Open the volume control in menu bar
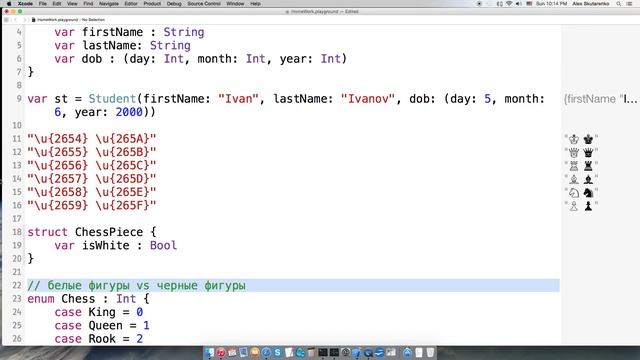Screen dimensions: 640x360 click(518, 4)
